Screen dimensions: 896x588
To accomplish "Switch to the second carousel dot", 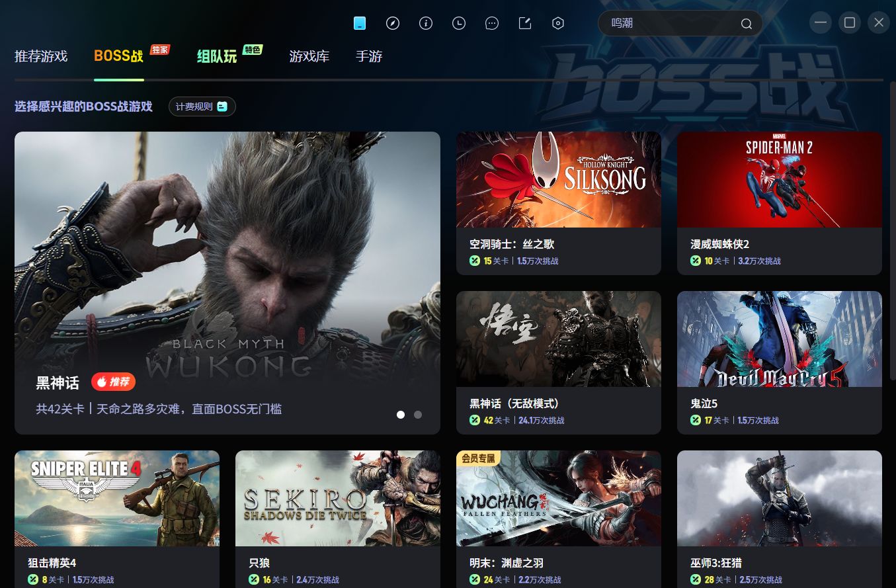I will tap(418, 415).
